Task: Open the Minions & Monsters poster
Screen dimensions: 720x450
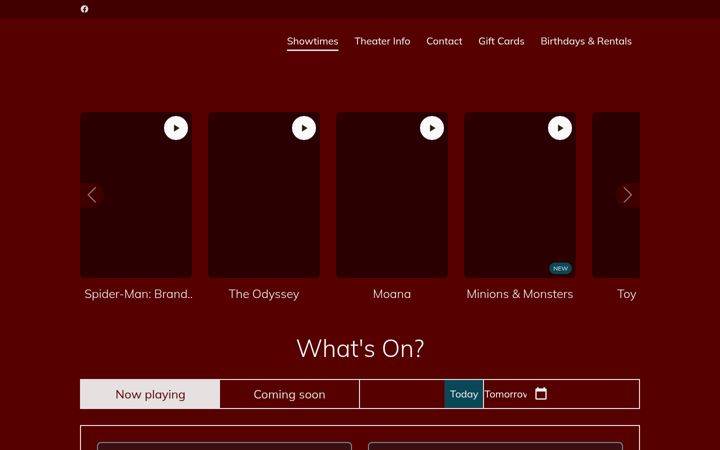Action: point(520,195)
